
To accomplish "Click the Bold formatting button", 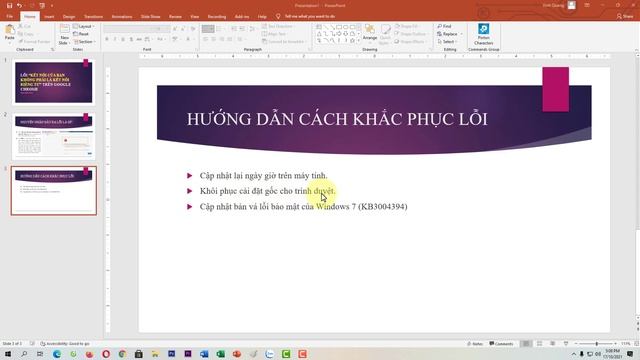I will click(107, 39).
